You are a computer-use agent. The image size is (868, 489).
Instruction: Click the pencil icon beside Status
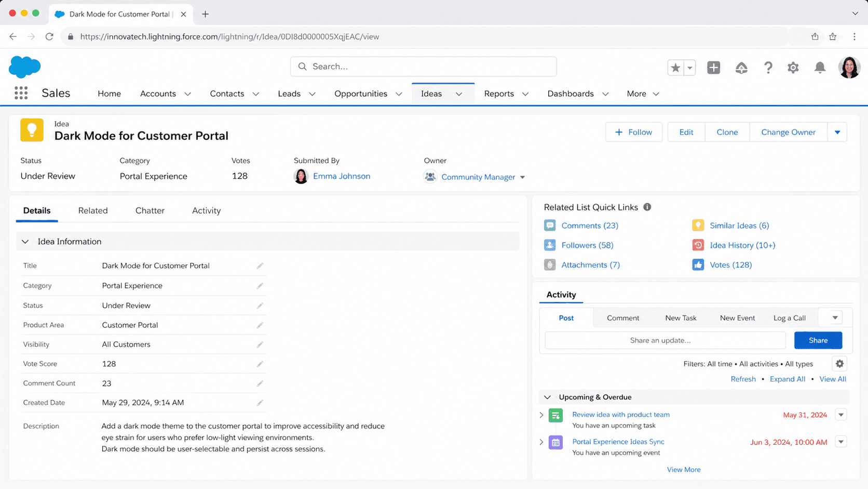click(x=260, y=306)
